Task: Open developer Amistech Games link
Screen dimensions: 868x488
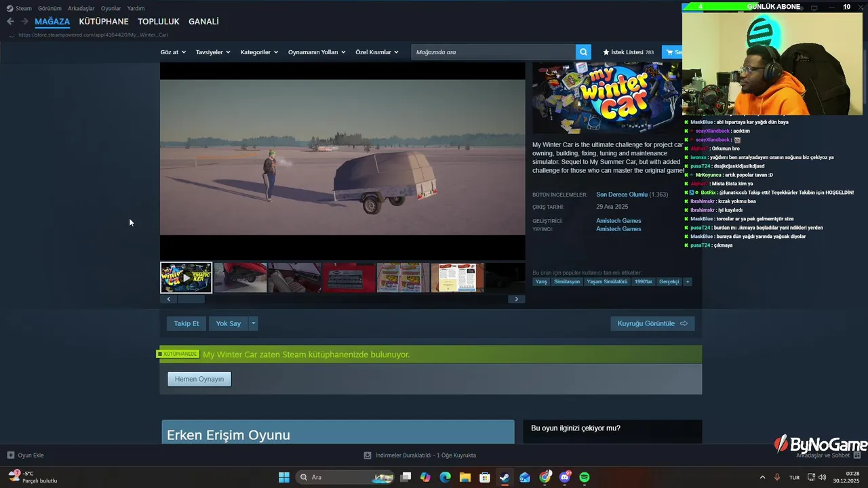Action: [x=618, y=221]
